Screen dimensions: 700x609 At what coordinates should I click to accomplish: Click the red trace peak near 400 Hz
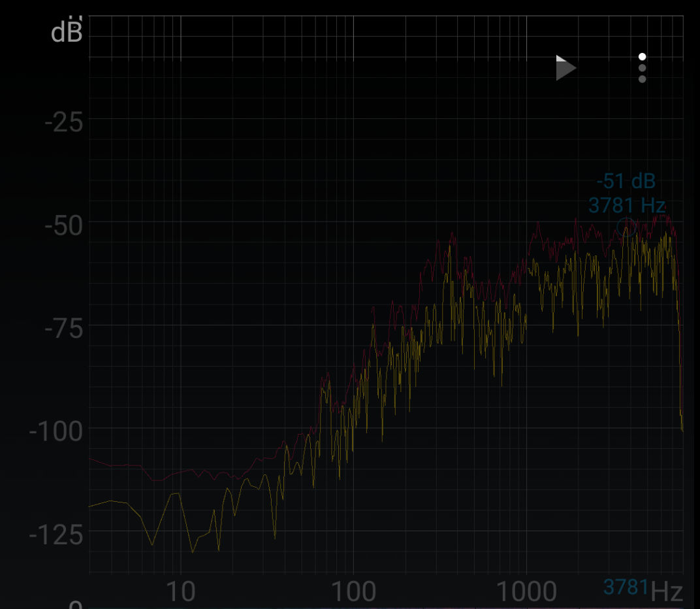451,233
